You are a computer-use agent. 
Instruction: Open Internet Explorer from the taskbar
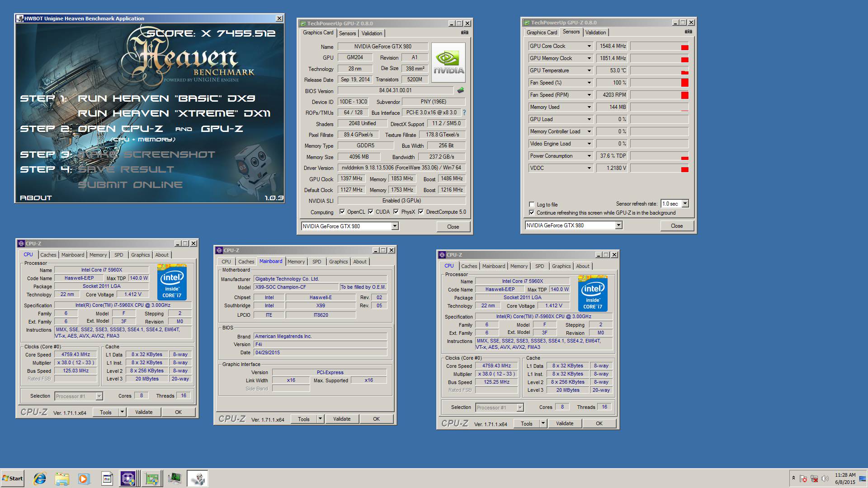tap(40, 479)
